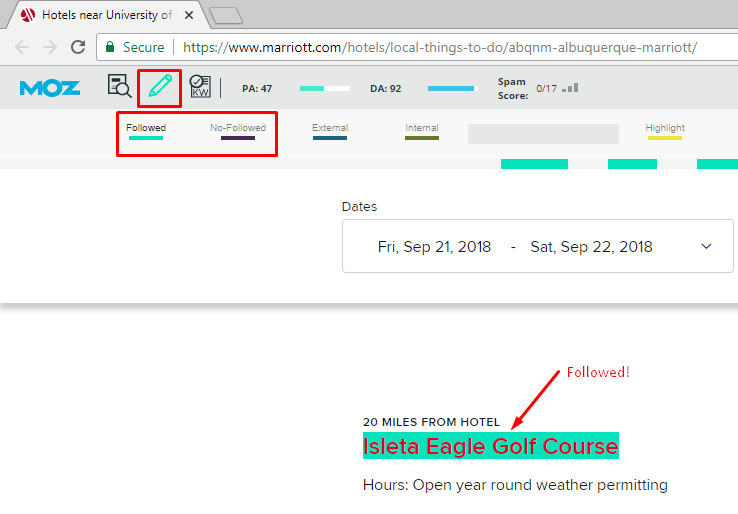Screen dimensions: 738x514
Task: Click the PA: 47 page authority label
Action: click(x=257, y=88)
